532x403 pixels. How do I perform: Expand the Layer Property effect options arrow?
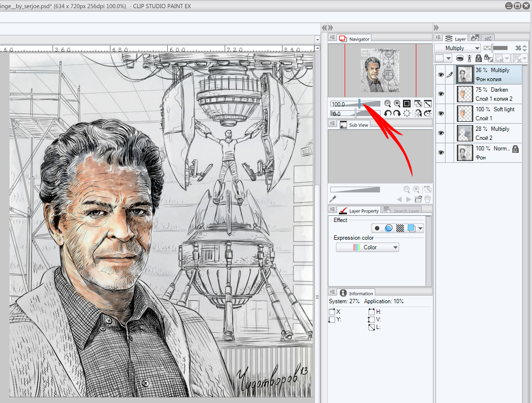point(421,228)
